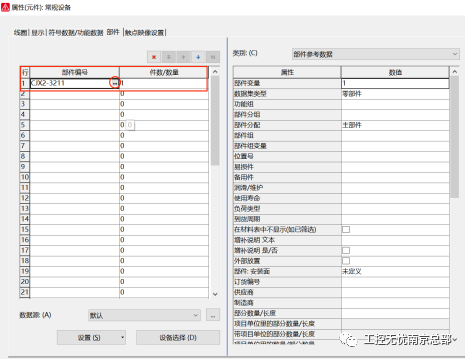Select the 位置号 property row
Screen dimensions: 466x360
click(x=341, y=156)
